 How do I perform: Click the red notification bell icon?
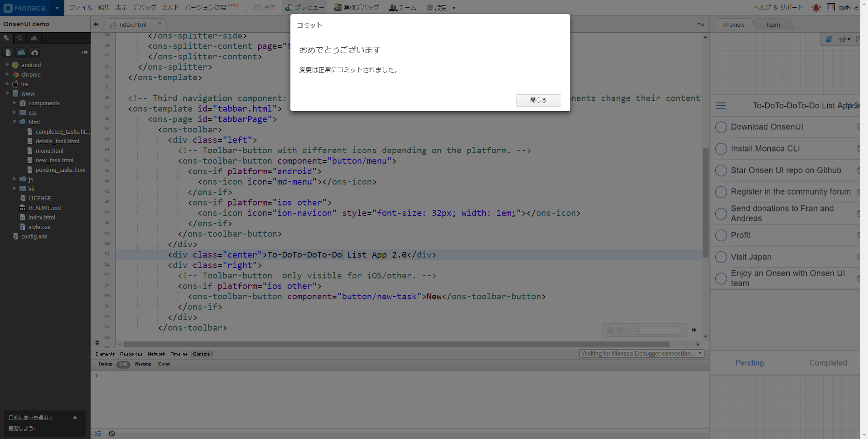tap(816, 8)
